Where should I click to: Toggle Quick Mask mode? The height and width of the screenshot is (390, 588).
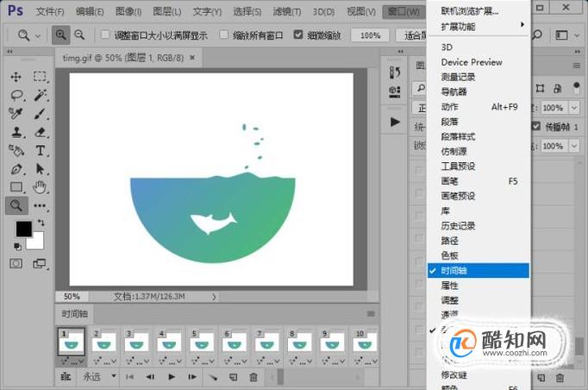16,263
